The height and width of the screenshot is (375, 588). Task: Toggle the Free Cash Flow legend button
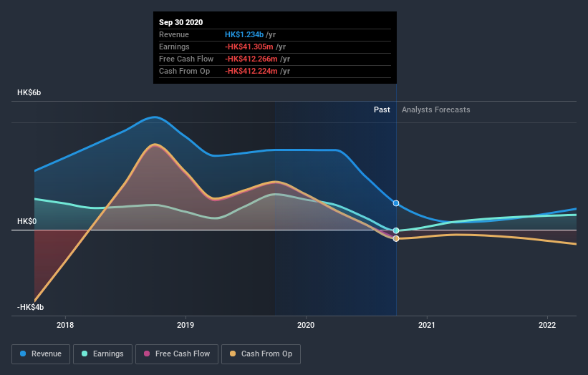pos(177,354)
